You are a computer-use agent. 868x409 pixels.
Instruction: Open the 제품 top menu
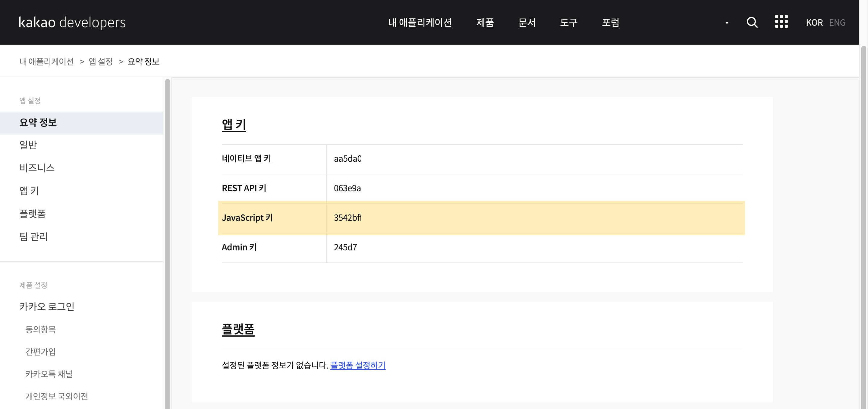485,23
